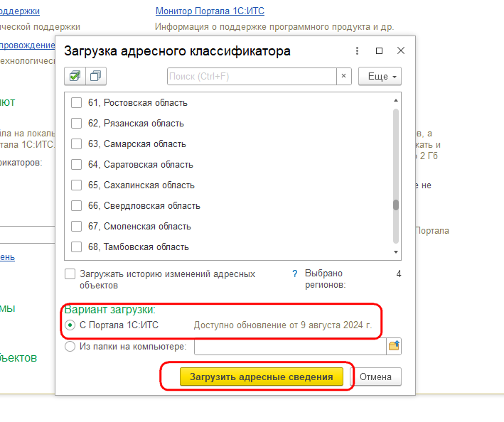Click the folder path input field
The image size is (504, 422).
pyautogui.click(x=290, y=346)
